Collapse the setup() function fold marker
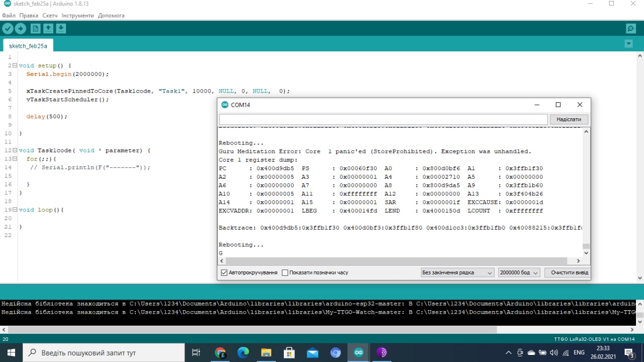 pyautogui.click(x=15, y=65)
